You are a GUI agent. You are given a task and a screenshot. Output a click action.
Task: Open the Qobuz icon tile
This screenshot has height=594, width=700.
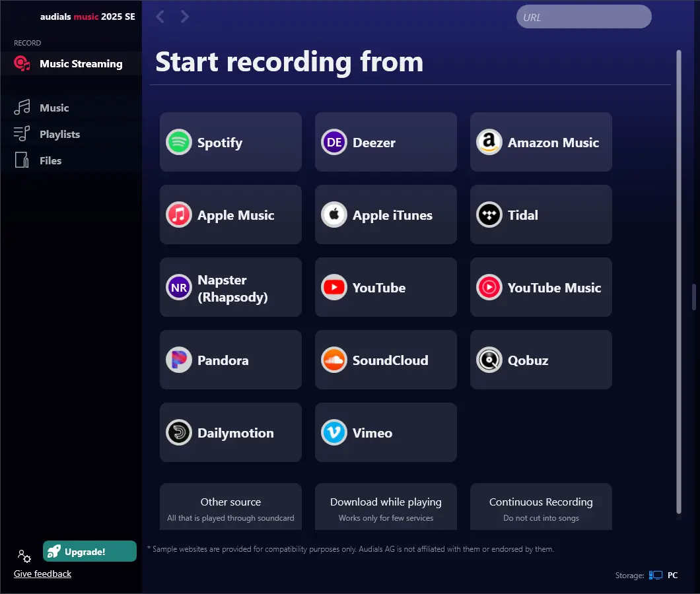[489, 360]
